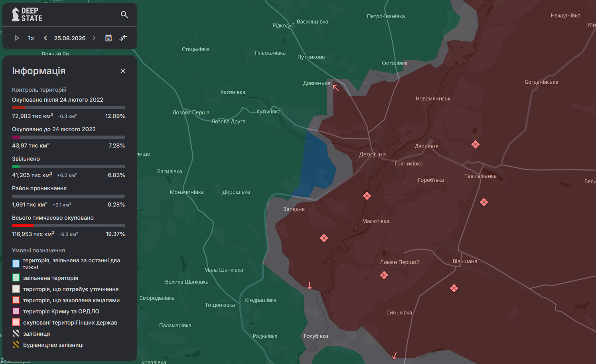Click the Дворічна town label

(372, 154)
